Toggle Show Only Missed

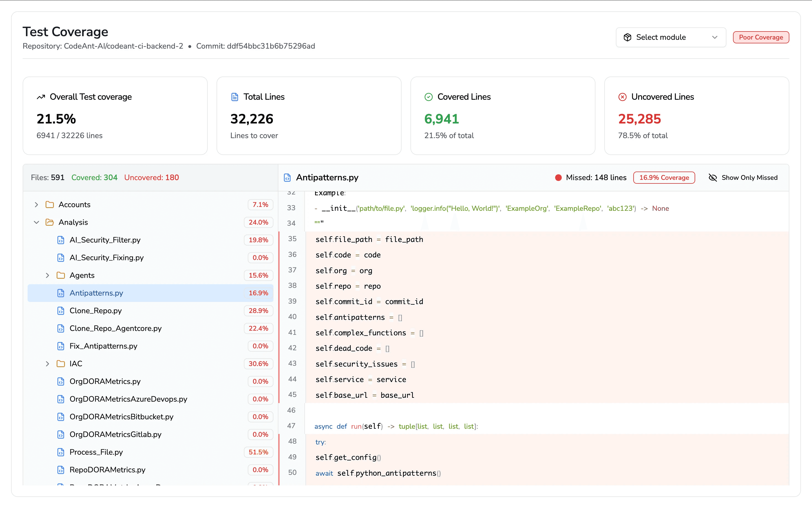743,177
